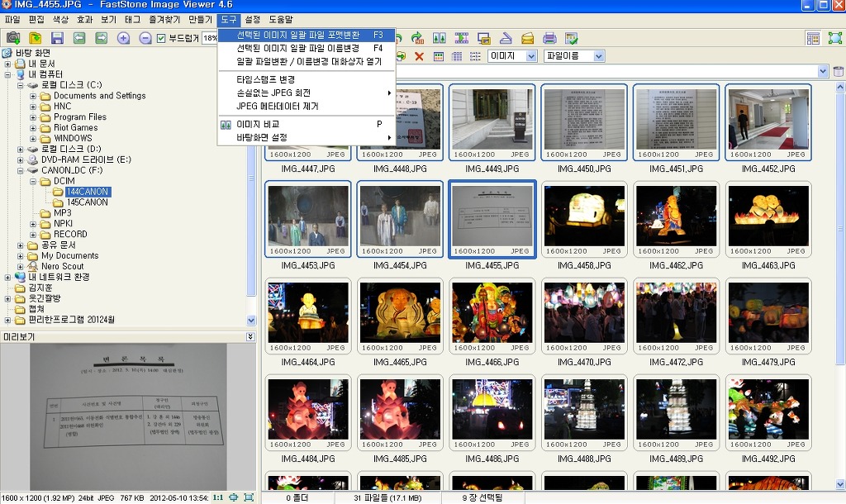Select thumbnail IMG_4466.JPG
Screen dimensions: 846x504
pos(492,316)
